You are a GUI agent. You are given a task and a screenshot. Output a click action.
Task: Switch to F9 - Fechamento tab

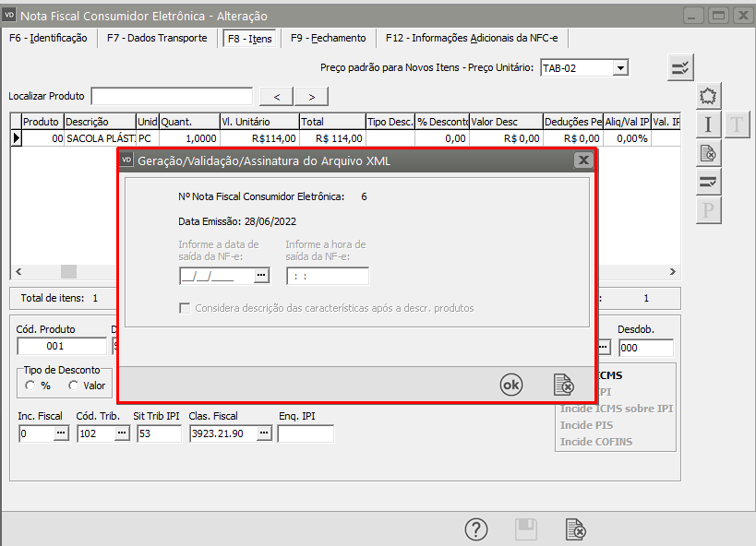(328, 38)
